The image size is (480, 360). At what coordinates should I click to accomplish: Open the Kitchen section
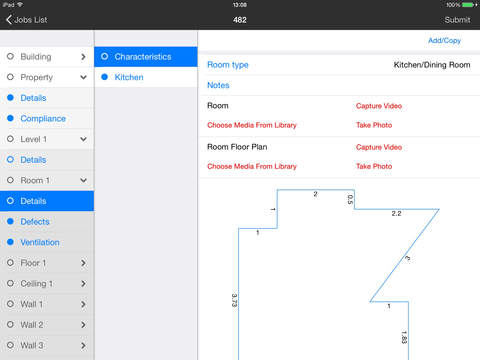click(146, 77)
